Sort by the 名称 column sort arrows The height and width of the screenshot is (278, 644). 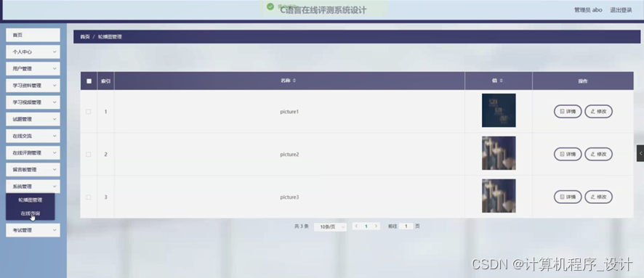point(294,81)
